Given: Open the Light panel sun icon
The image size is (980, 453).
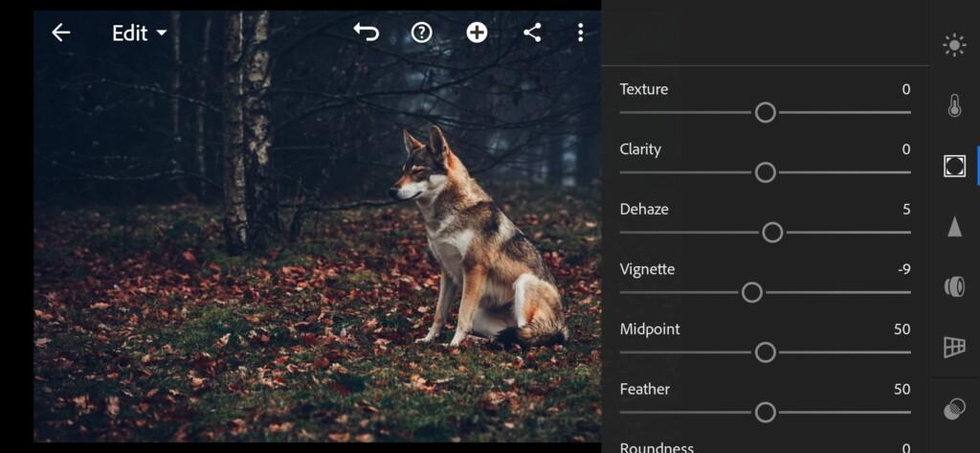Looking at the screenshot, I should point(954,46).
